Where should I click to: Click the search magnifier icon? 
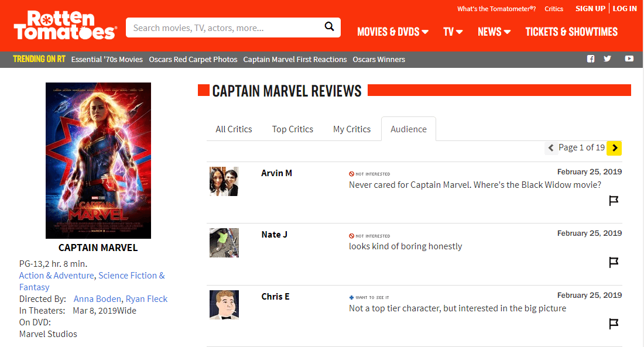tap(330, 27)
